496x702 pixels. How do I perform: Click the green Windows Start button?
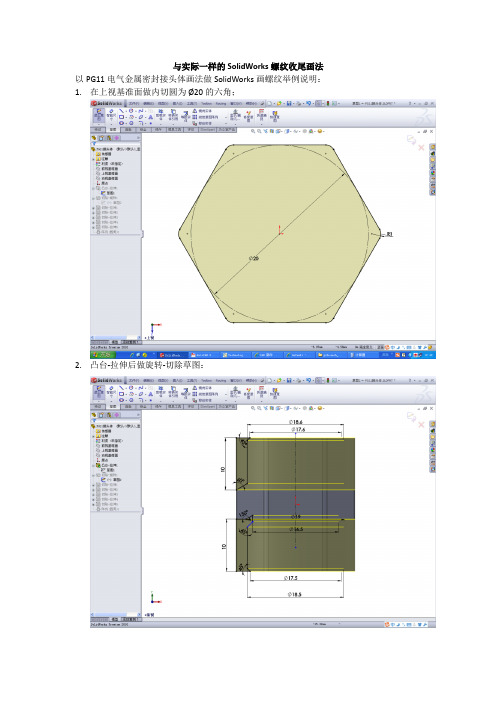tap(103, 355)
